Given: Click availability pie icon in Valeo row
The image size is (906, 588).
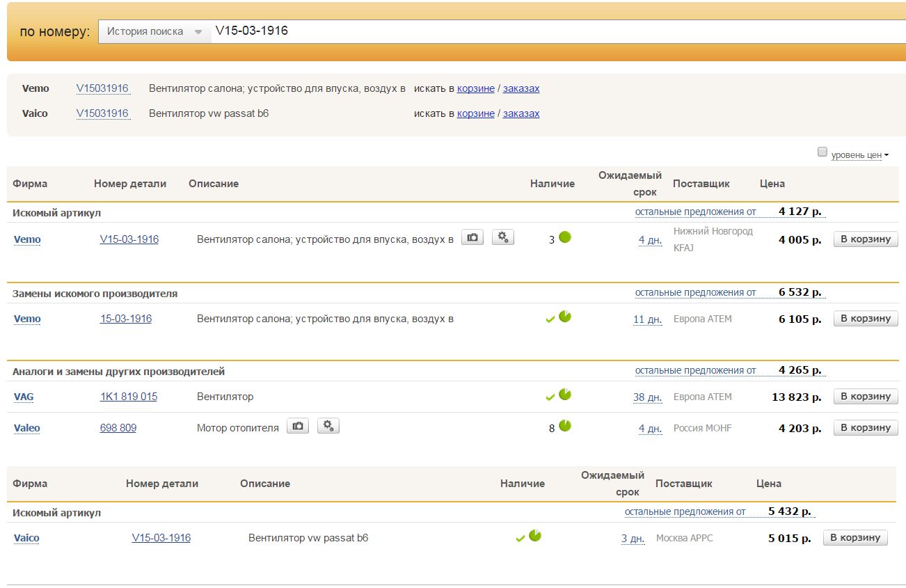Looking at the screenshot, I should [x=565, y=426].
